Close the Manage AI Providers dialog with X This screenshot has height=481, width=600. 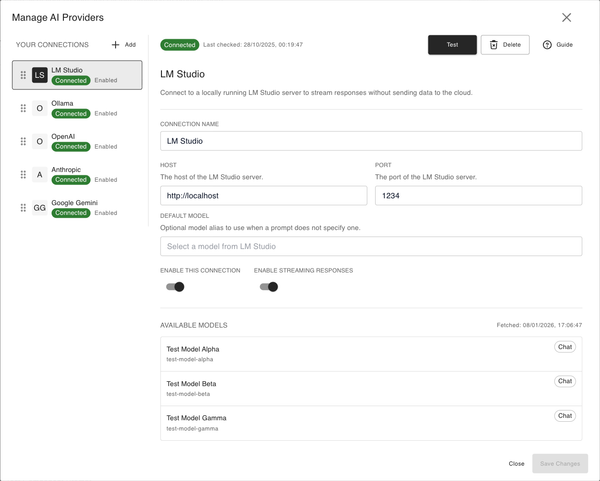click(566, 17)
